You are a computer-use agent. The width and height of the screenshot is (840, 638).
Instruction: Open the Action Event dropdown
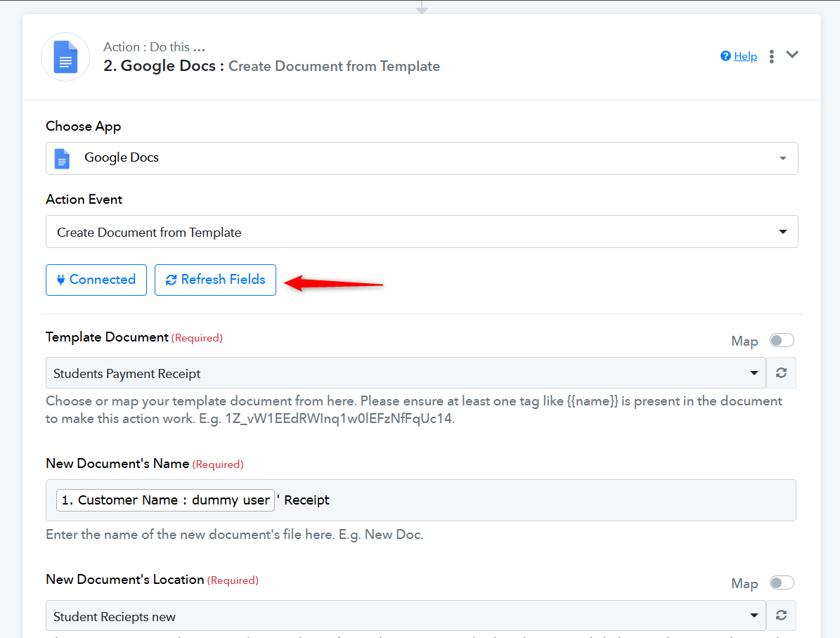pyautogui.click(x=422, y=231)
